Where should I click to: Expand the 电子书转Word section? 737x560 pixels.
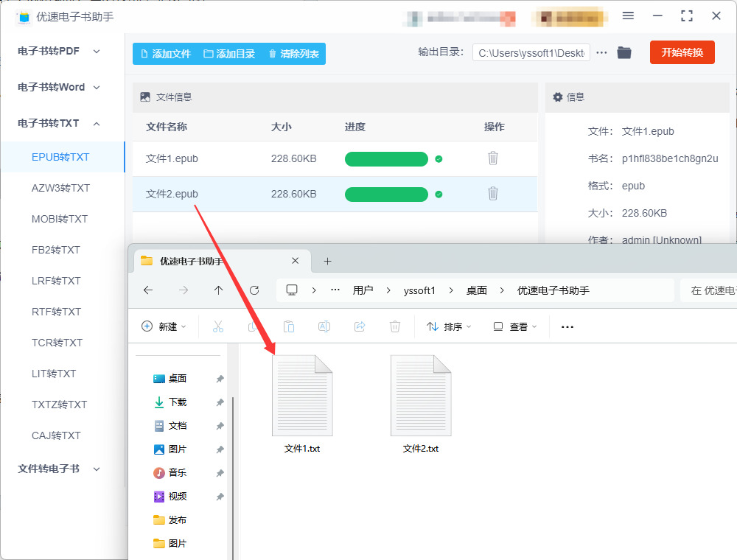coord(59,88)
